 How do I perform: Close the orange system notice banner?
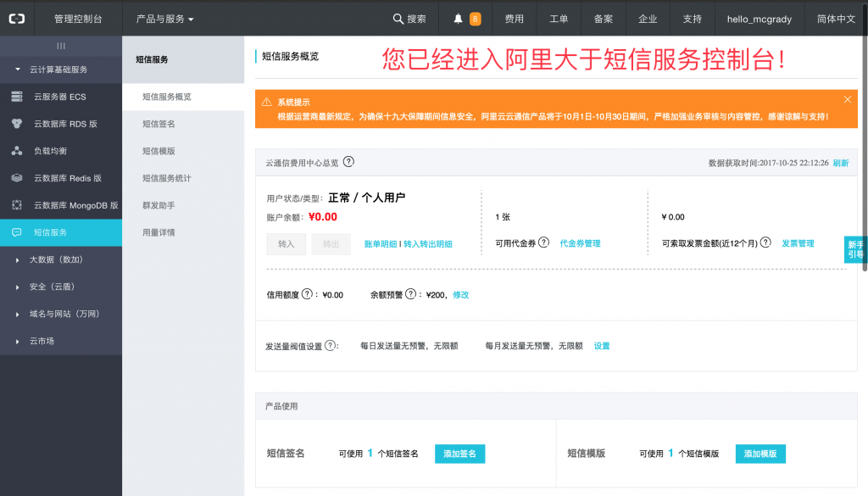(x=847, y=99)
